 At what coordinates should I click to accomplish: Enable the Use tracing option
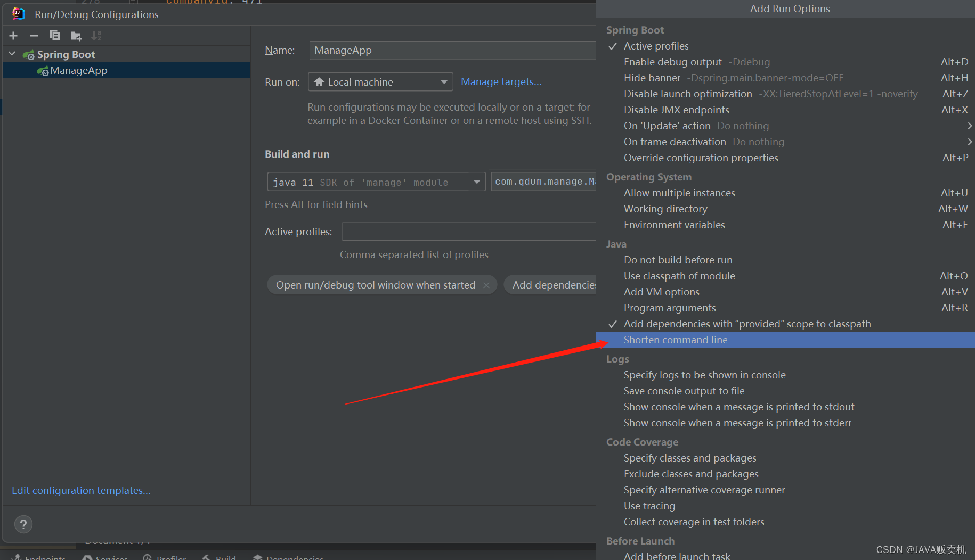(x=785, y=506)
